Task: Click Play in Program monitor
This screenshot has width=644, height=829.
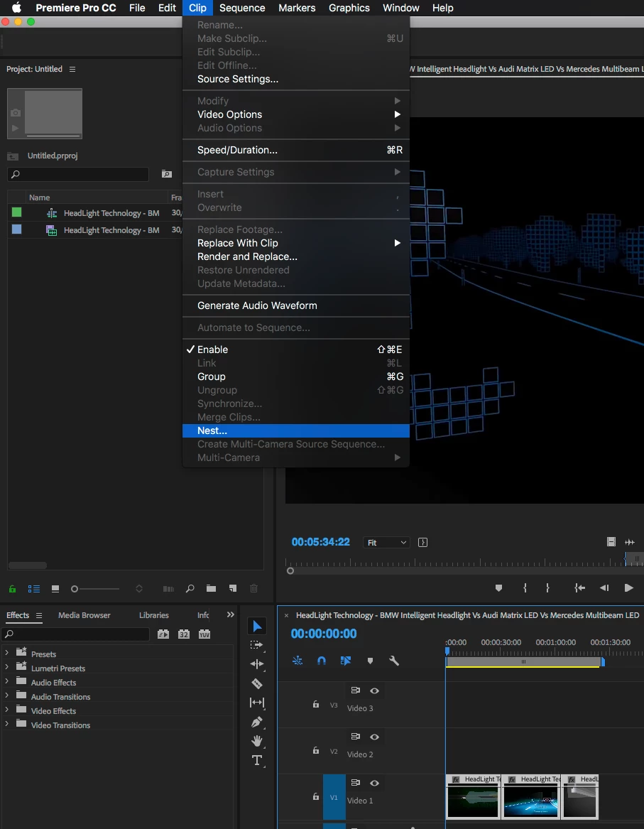Action: (628, 588)
